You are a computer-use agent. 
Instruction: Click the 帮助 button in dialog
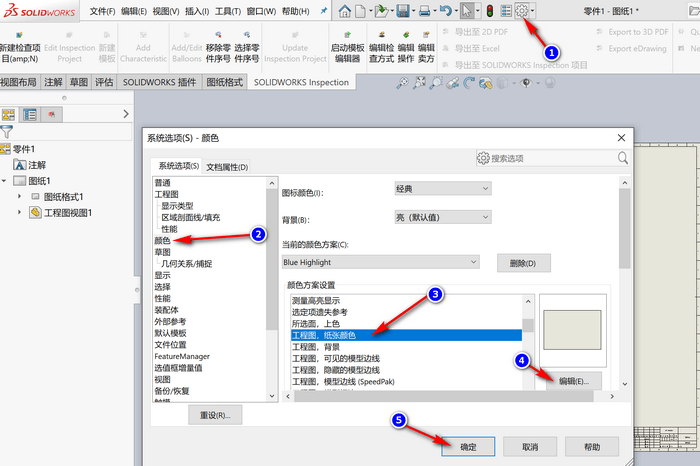pyautogui.click(x=592, y=447)
